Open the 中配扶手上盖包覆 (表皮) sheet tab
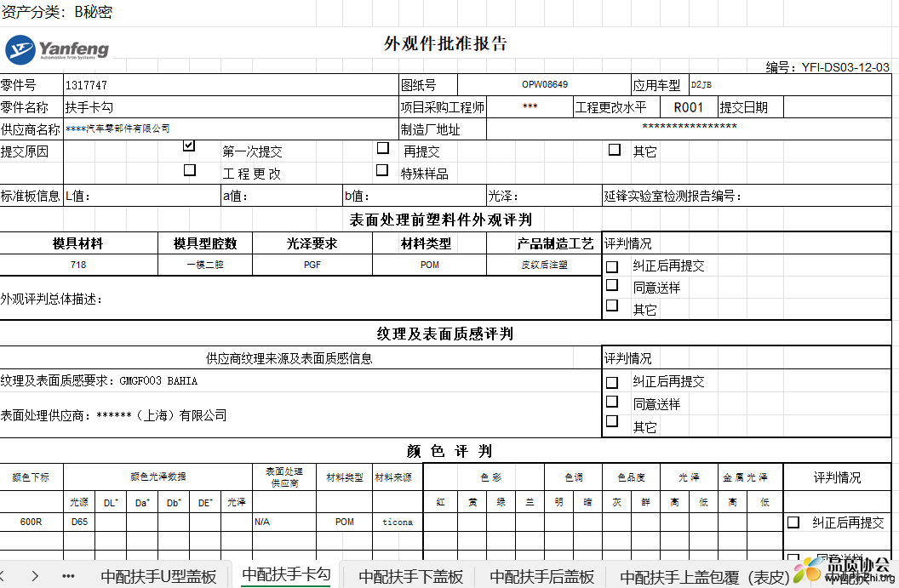 pyautogui.click(x=705, y=577)
